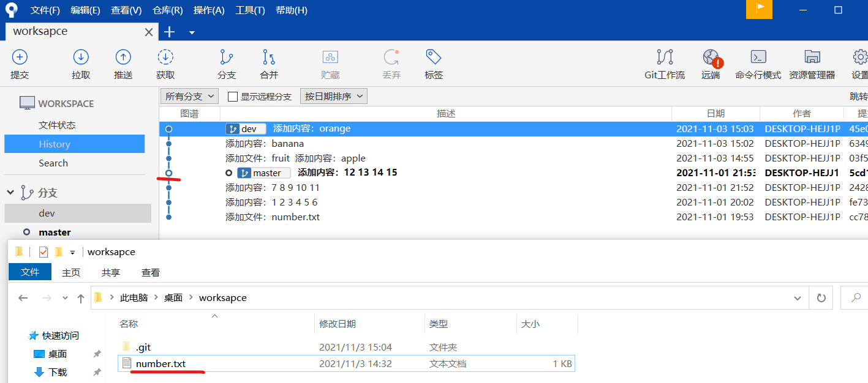The image size is (868, 383).
Task: Close the worksapce repository tab
Action: point(148,32)
